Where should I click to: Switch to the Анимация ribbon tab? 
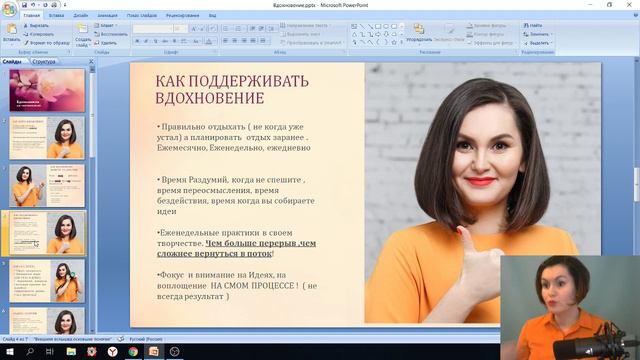[x=107, y=16]
